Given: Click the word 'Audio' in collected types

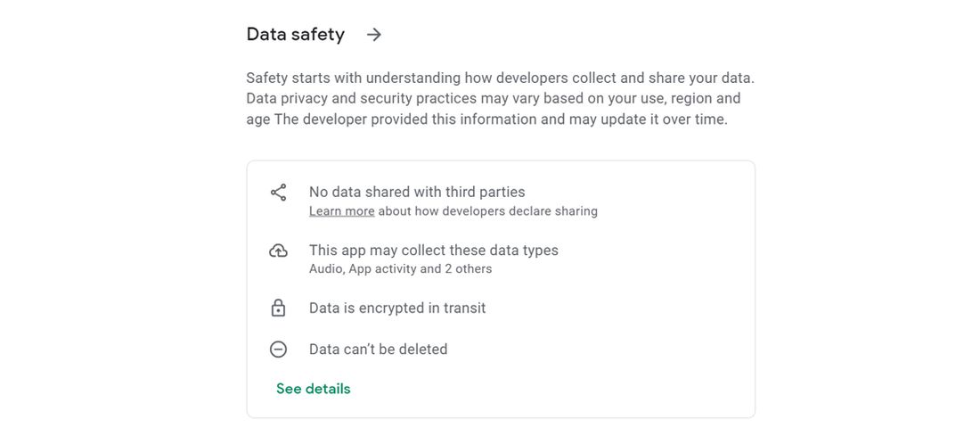Looking at the screenshot, I should [327, 269].
